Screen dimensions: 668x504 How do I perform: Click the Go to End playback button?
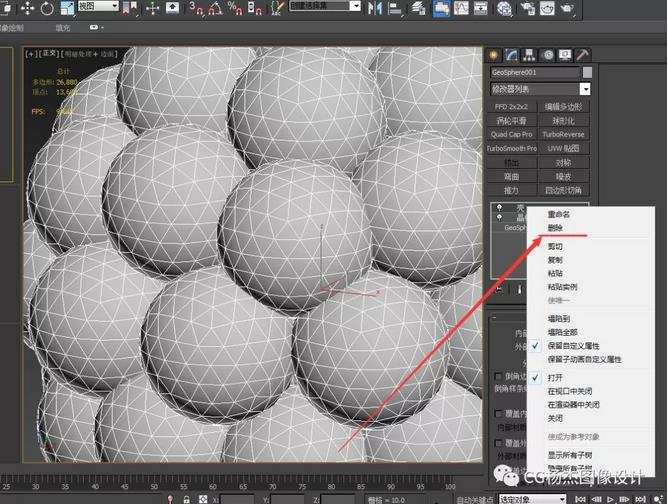[x=640, y=499]
